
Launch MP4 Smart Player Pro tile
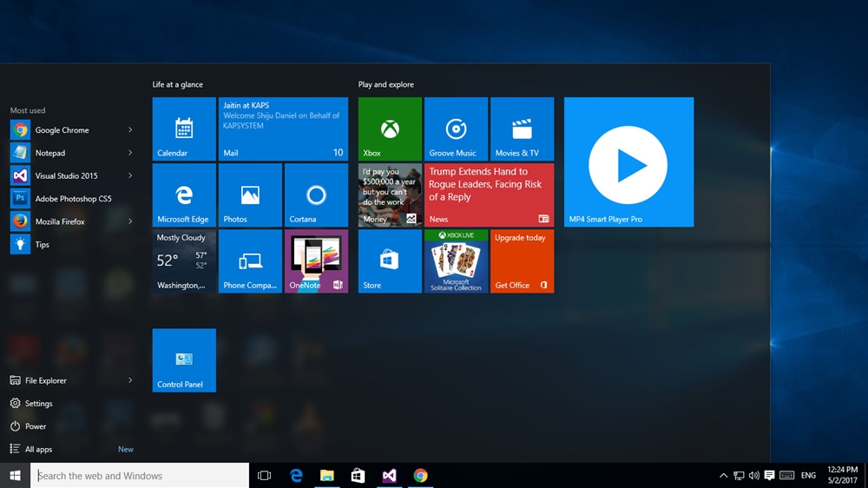[628, 162]
